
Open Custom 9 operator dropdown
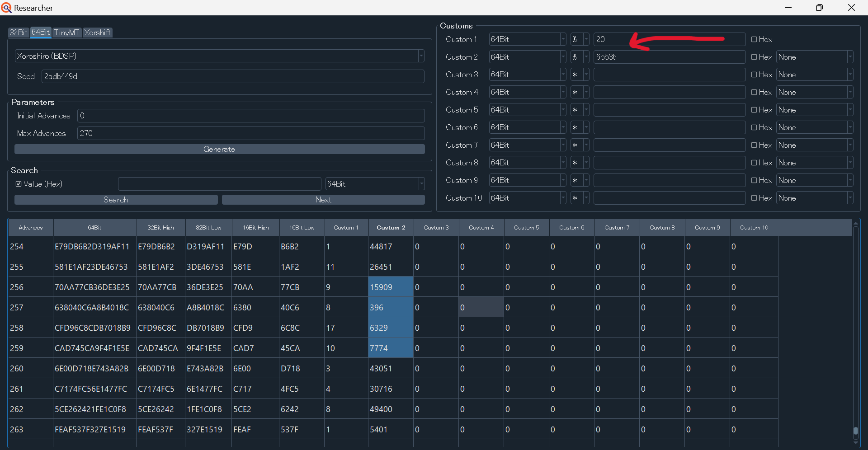(580, 180)
